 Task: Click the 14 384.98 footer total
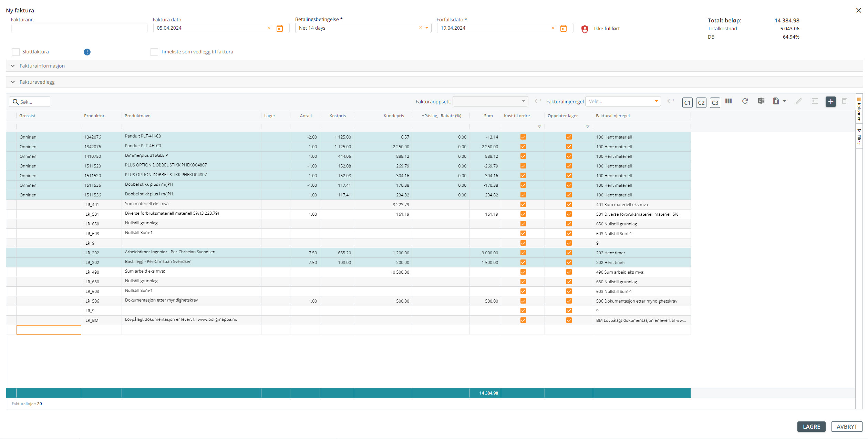click(x=488, y=393)
